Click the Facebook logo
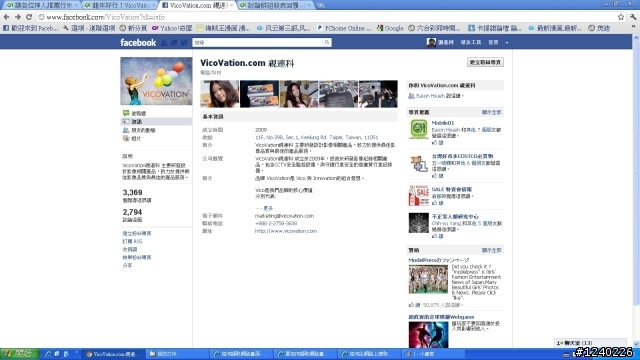 tap(138, 42)
